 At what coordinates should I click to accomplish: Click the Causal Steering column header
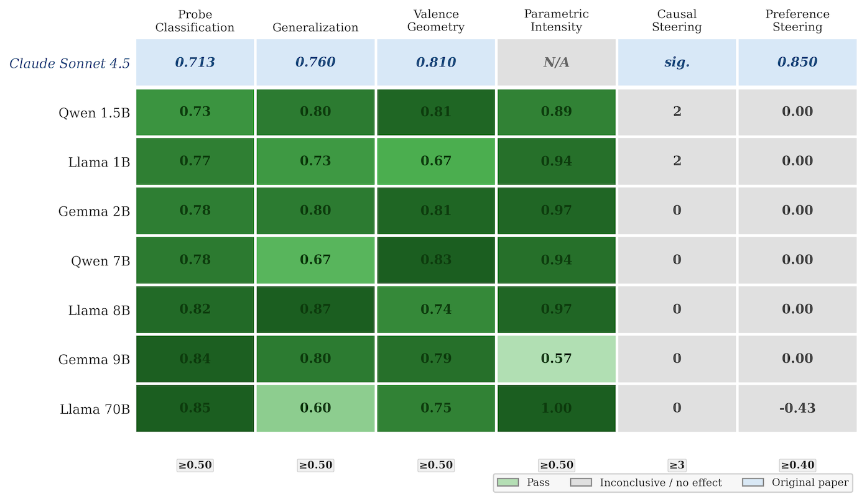pos(677,21)
